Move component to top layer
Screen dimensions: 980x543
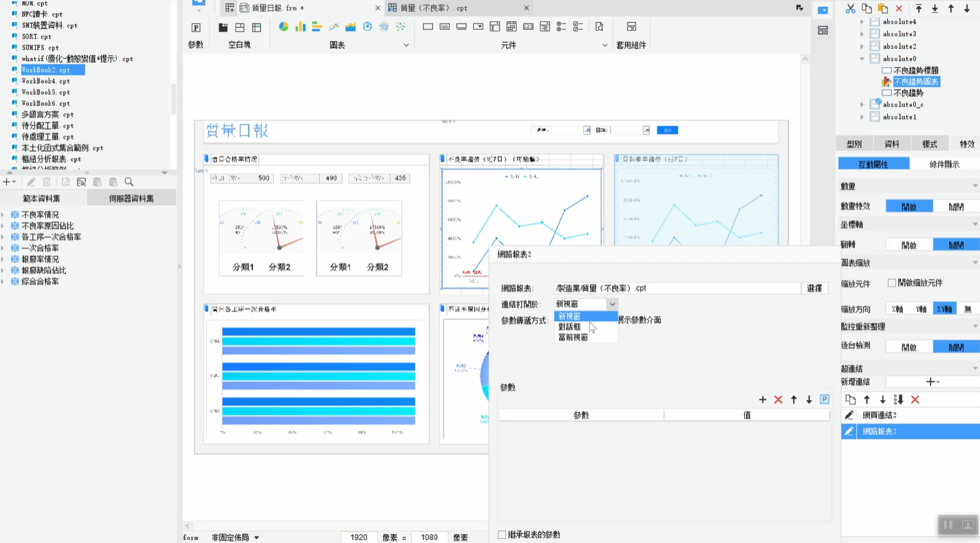pyautogui.click(x=919, y=8)
